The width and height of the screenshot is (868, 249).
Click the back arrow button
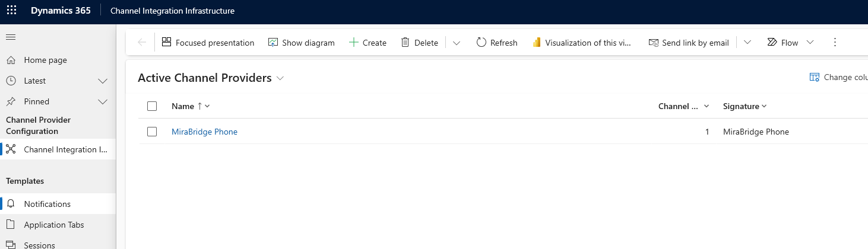(x=141, y=42)
